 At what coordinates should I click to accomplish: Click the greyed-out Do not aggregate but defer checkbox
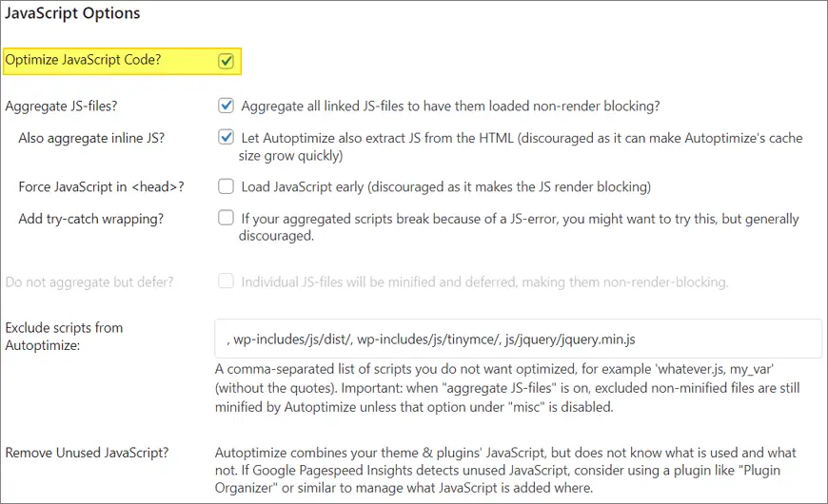[226, 281]
